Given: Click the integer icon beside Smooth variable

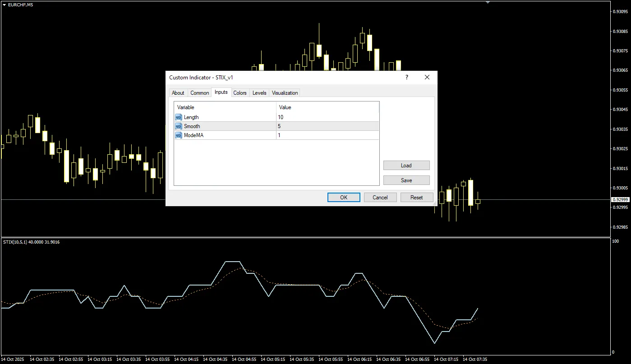Looking at the screenshot, I should (x=179, y=126).
